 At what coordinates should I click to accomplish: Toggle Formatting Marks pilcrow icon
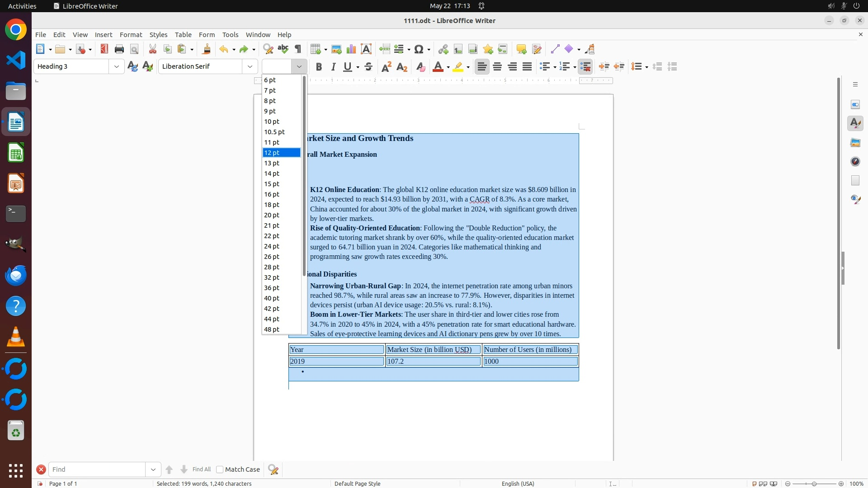pos(298,49)
